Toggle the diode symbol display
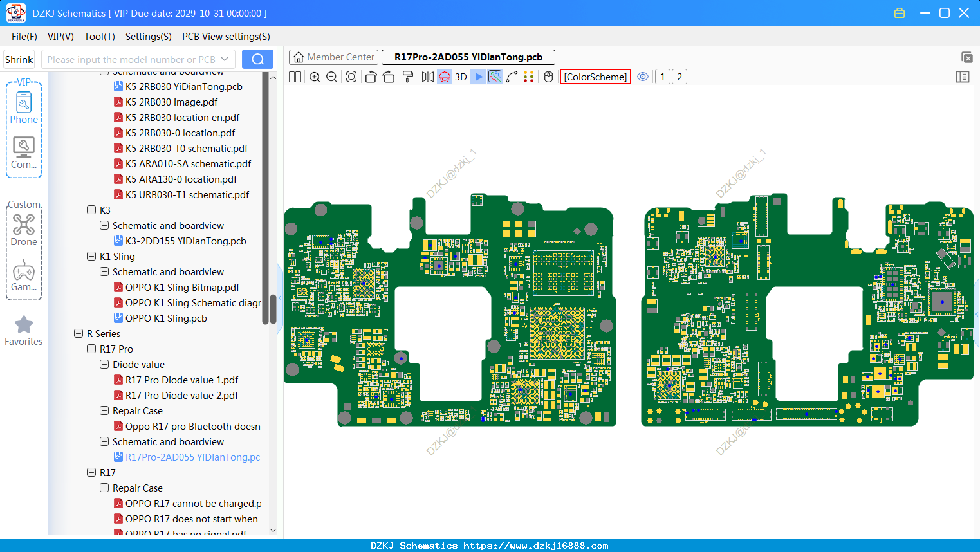This screenshot has width=980, height=552. tap(478, 77)
